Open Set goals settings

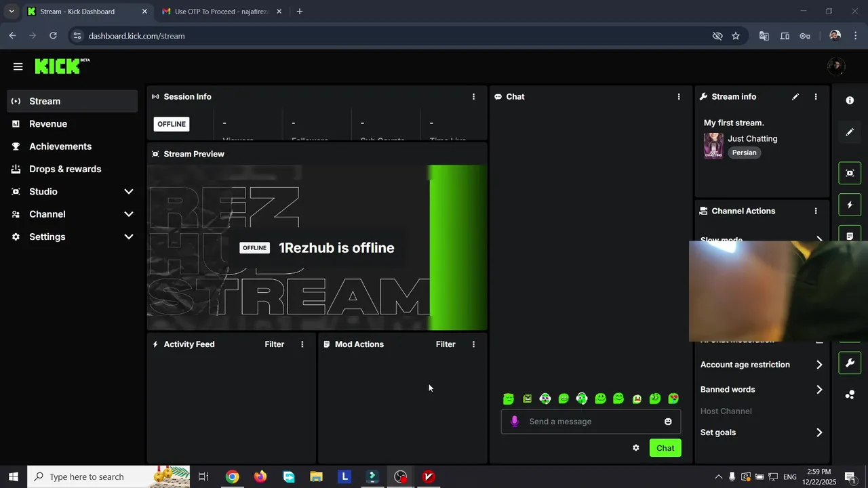[762, 432]
